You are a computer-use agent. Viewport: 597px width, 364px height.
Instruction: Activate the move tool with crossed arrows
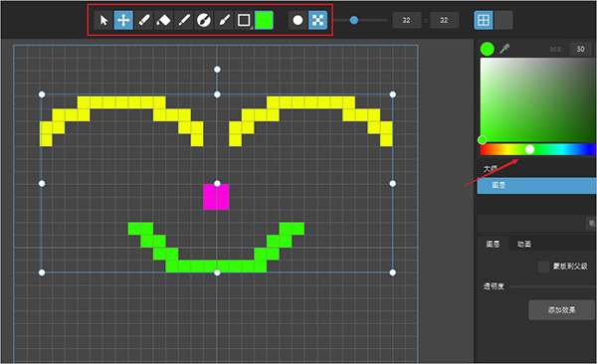pyautogui.click(x=123, y=20)
